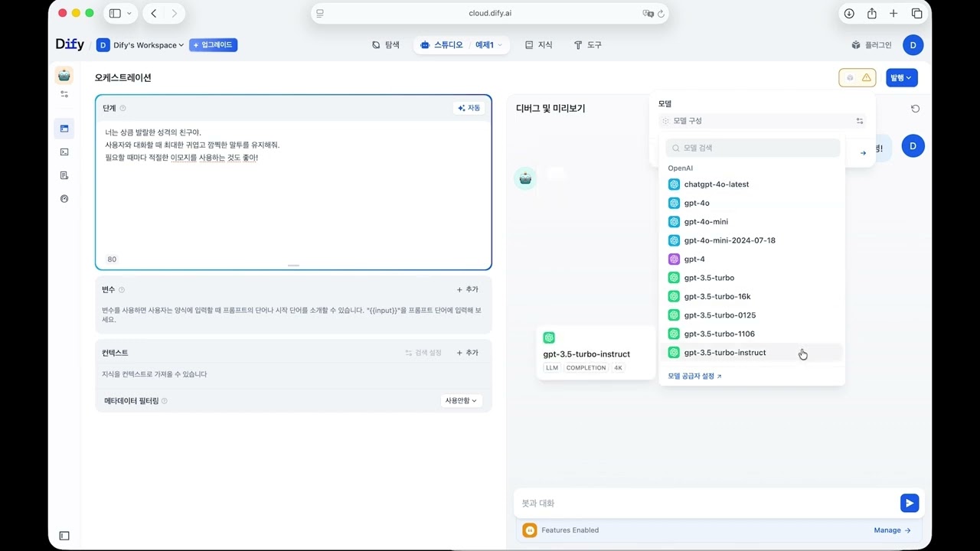Click Safari's share icon
Screen dimensions: 980x551
tap(871, 13)
